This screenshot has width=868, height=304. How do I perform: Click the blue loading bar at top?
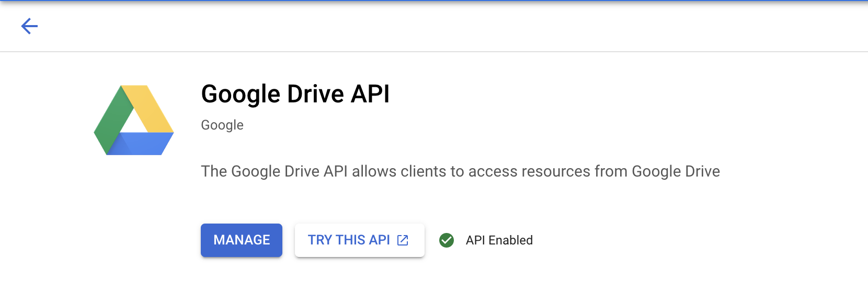(x=434, y=1)
